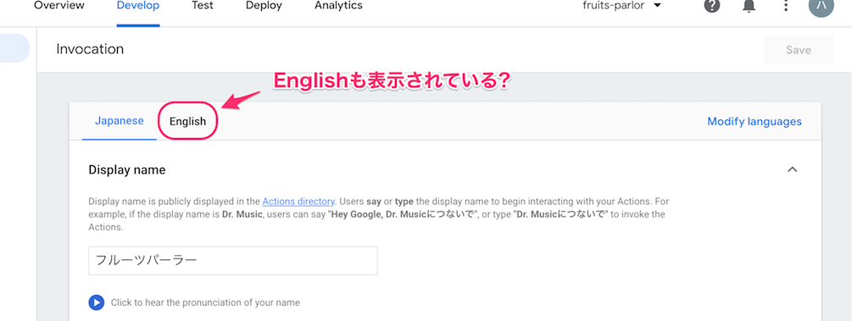
Task: Open the fruits-parlor project dropdown
Action: tap(622, 6)
